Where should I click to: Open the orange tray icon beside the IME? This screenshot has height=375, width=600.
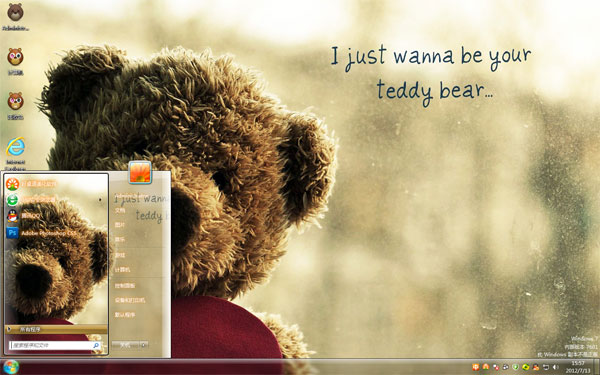click(x=486, y=367)
